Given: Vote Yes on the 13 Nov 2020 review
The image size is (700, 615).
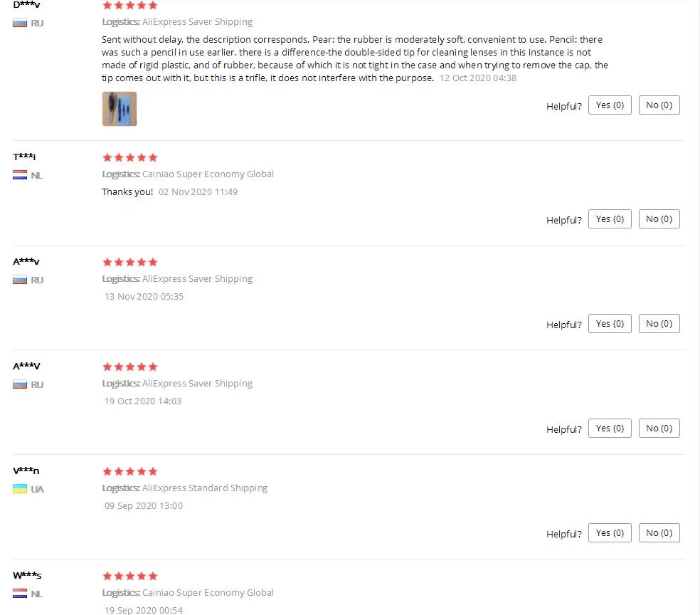Looking at the screenshot, I should pos(610,323).
